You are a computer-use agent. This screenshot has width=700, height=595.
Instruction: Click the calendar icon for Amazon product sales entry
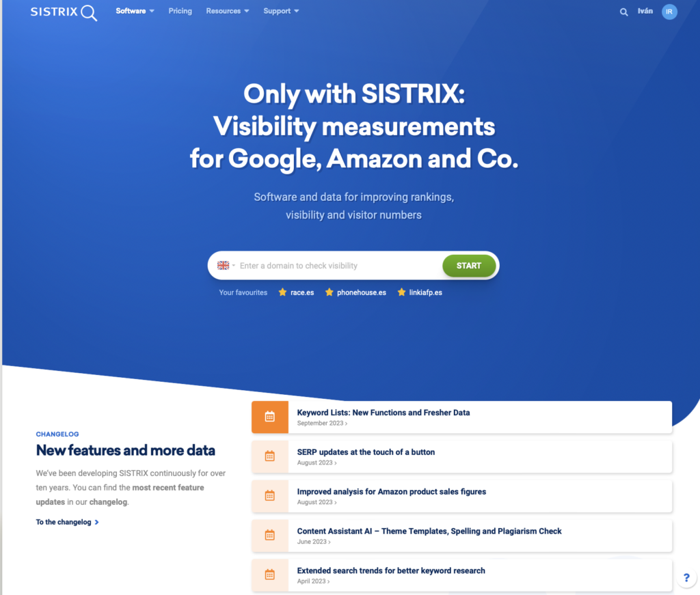pos(269,495)
